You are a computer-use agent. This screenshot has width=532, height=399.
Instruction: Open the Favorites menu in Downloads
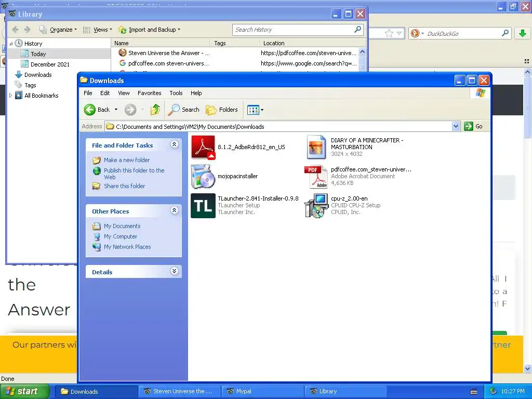pyautogui.click(x=149, y=93)
